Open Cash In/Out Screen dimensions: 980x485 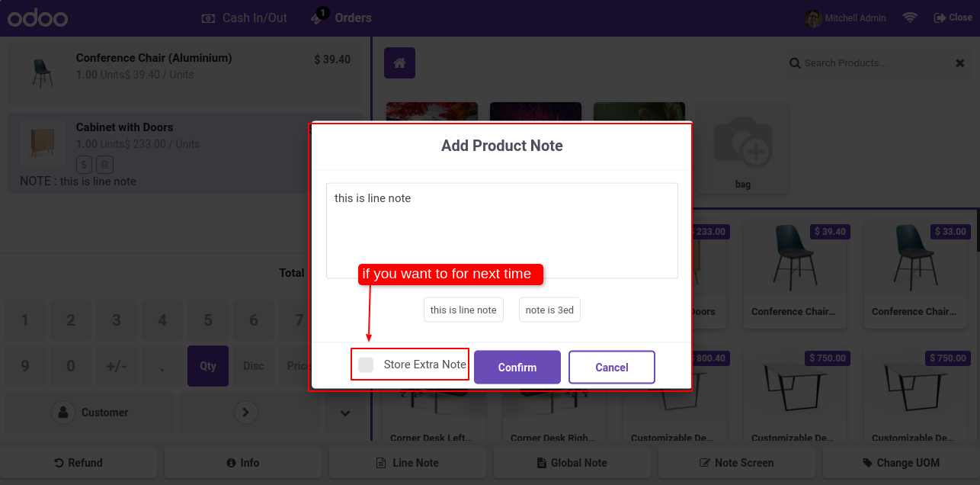[244, 18]
